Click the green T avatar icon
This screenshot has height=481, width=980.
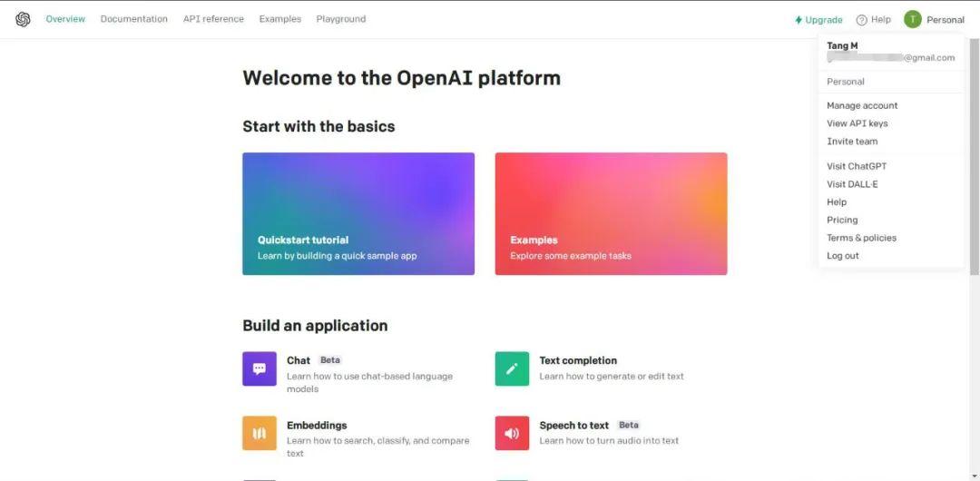click(912, 19)
